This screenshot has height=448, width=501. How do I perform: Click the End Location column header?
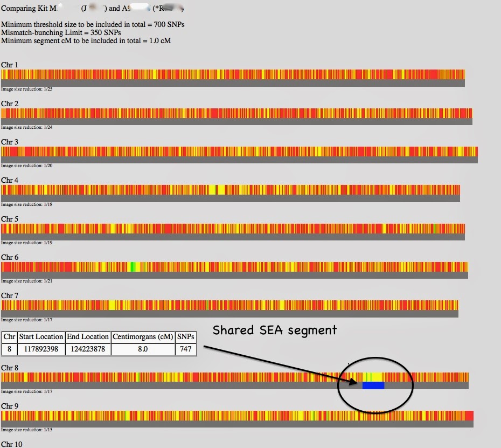coord(88,337)
